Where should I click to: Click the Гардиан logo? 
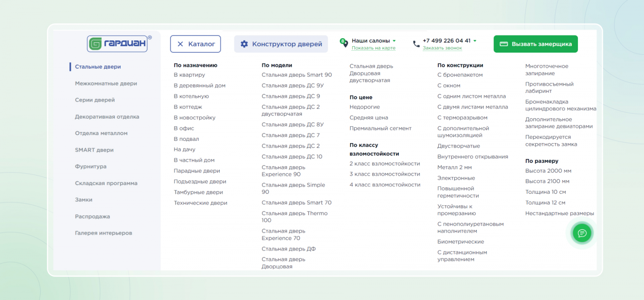tap(119, 43)
